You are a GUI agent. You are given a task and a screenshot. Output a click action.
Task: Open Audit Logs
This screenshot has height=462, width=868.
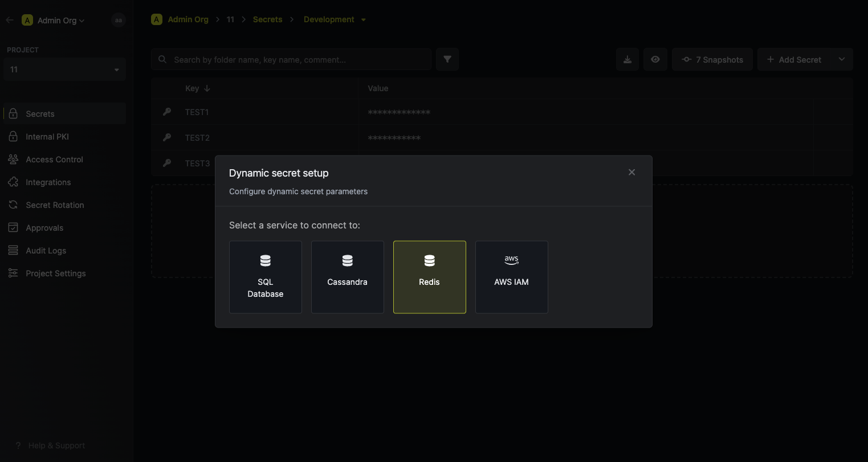[64, 251]
